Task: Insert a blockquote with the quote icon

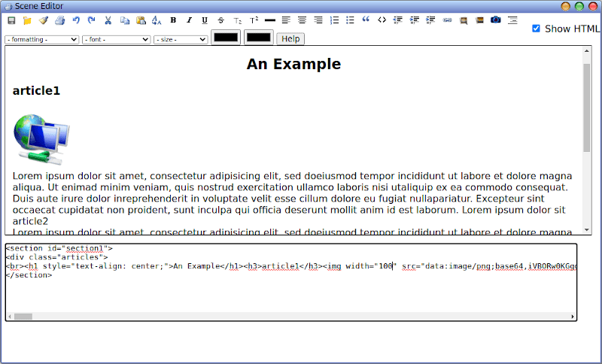Action: [x=366, y=20]
